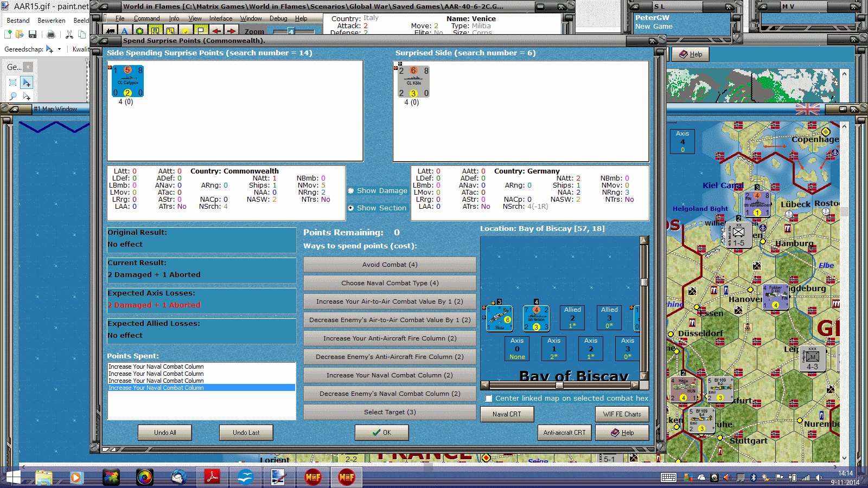This screenshot has width=868, height=488.
Task: Open WIF FE Charts
Action: coord(622,414)
